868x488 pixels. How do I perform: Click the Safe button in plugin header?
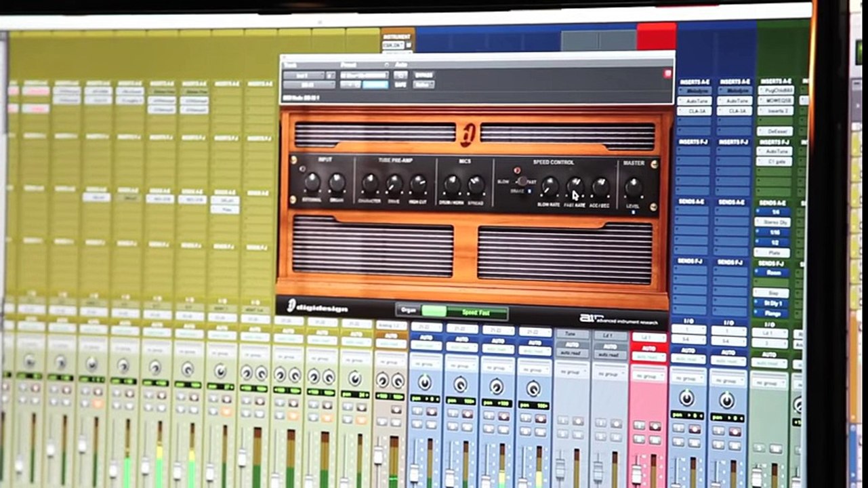coord(401,85)
